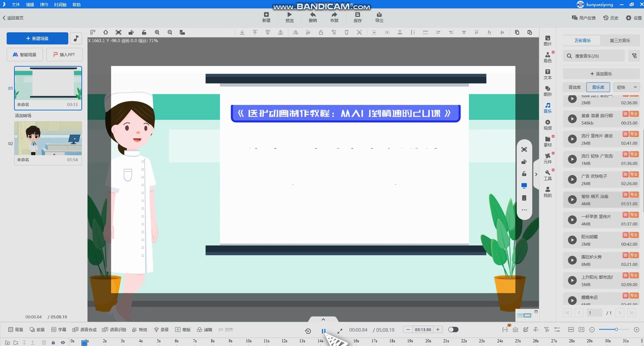644x346 pixels.
Task: Open the 我的 personal panel
Action: [x=548, y=192]
